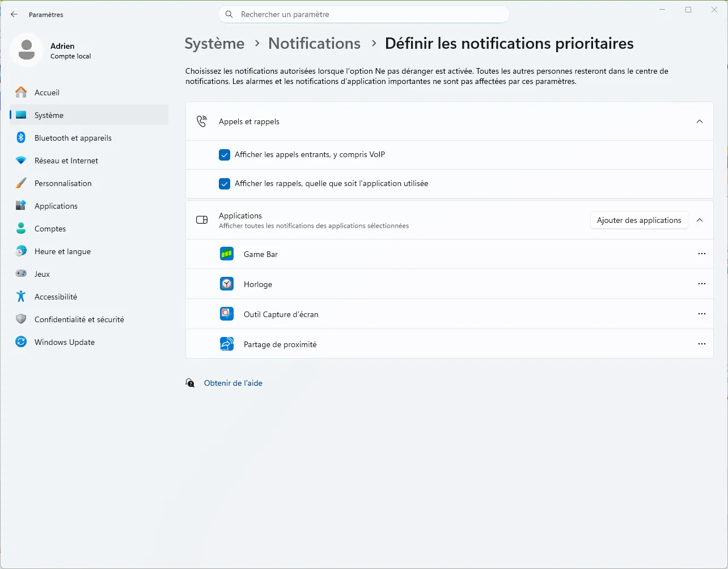This screenshot has height=569, width=728.
Task: Click the Windows Update sync icon
Action: pos(21,342)
